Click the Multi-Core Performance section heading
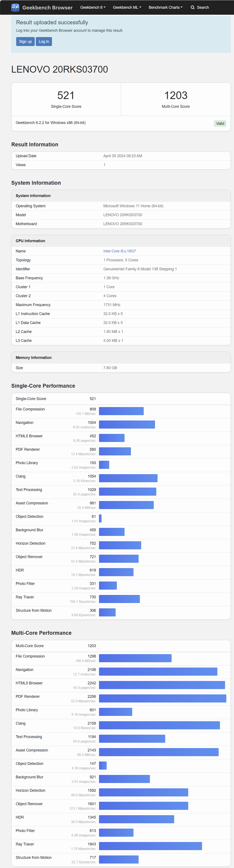 41,633
